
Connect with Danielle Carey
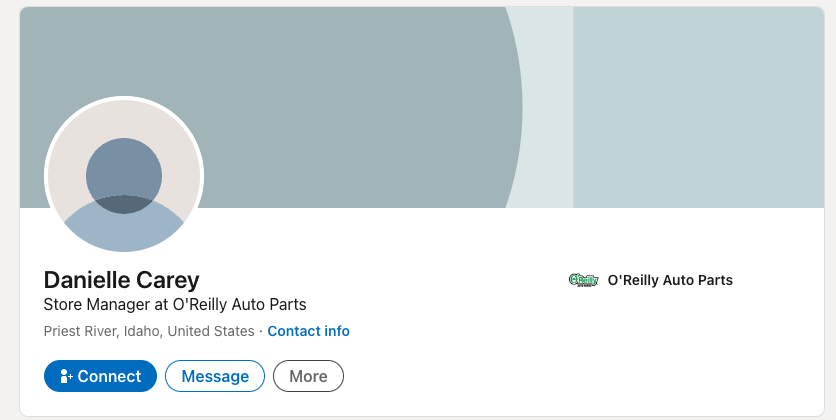(x=100, y=376)
